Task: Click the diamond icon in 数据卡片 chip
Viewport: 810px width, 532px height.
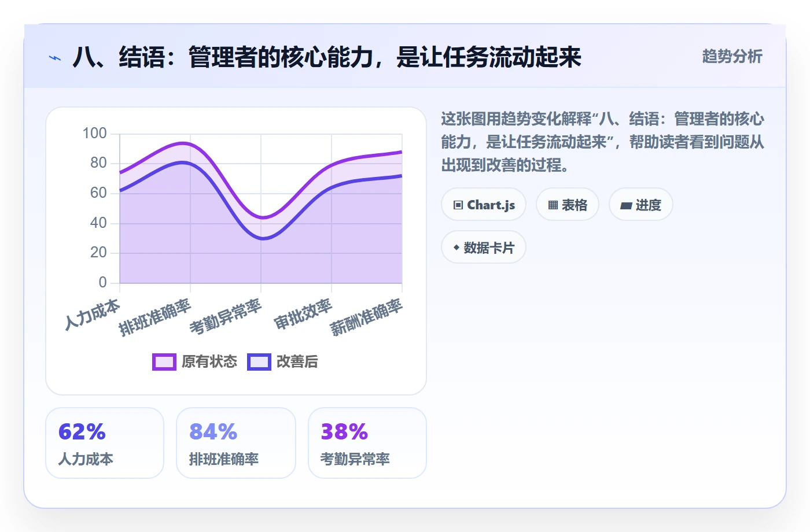Action: click(x=456, y=247)
